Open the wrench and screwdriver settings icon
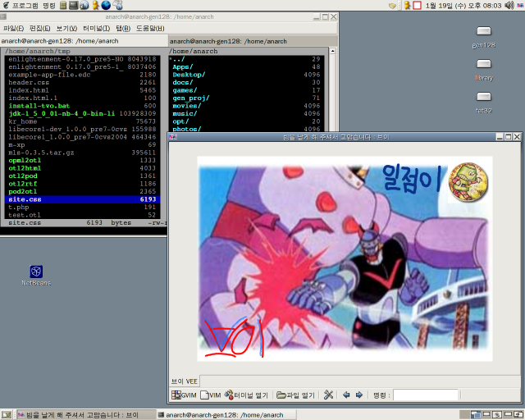 (328, 395)
